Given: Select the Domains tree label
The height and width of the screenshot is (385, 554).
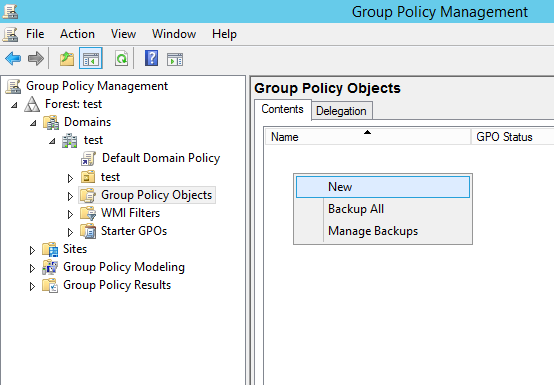Looking at the screenshot, I should pyautogui.click(x=87, y=122).
